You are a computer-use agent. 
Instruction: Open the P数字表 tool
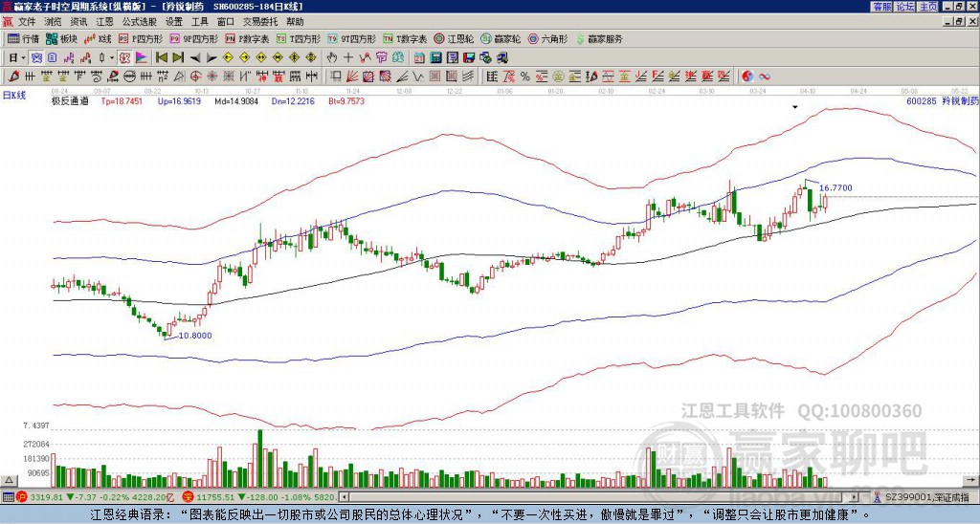coord(248,38)
